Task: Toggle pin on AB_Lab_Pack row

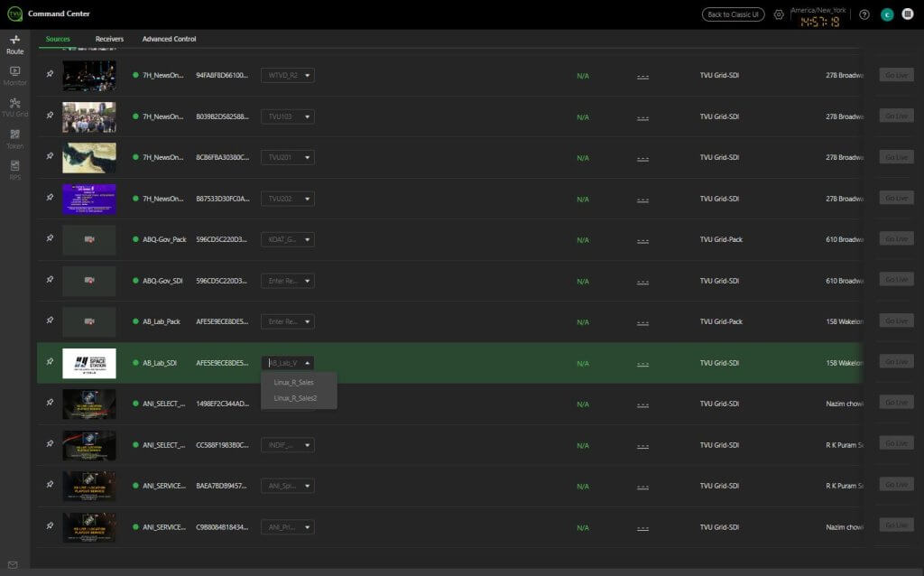Action: [x=50, y=321]
